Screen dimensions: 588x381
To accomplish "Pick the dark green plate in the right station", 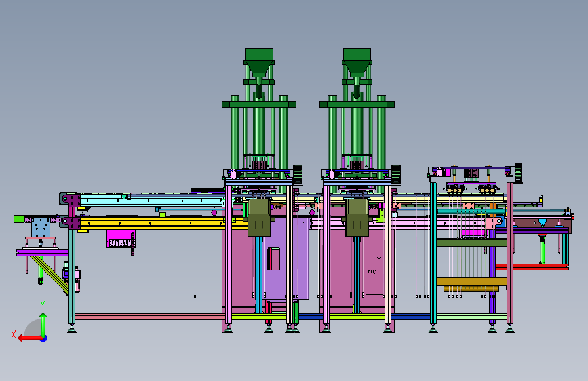I will tap(471, 243).
